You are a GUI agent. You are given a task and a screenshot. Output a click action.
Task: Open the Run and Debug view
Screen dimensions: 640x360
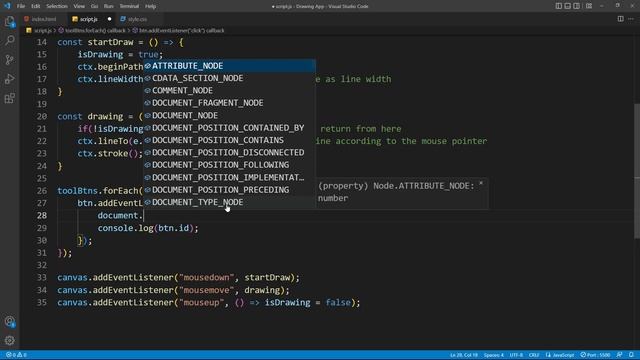[9, 79]
